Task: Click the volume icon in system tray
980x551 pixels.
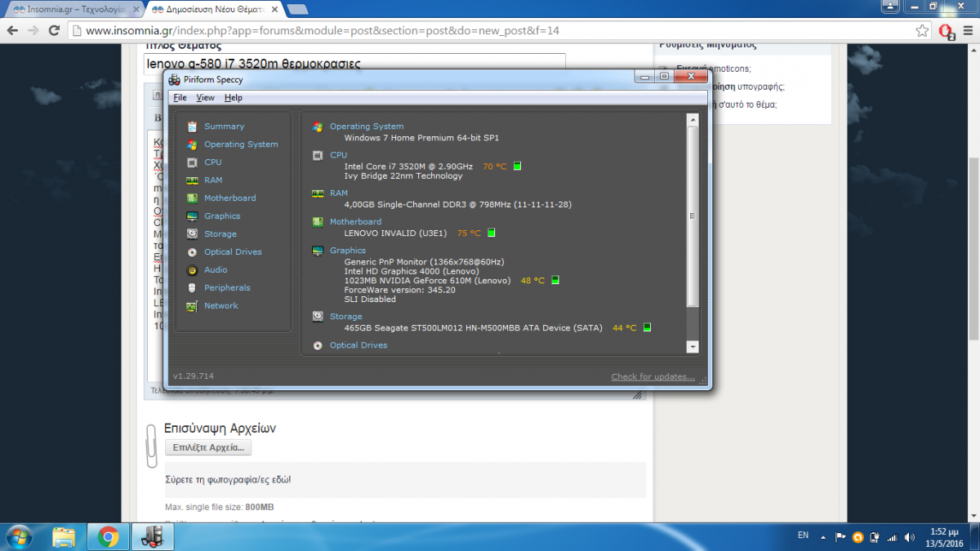Action: pyautogui.click(x=911, y=537)
